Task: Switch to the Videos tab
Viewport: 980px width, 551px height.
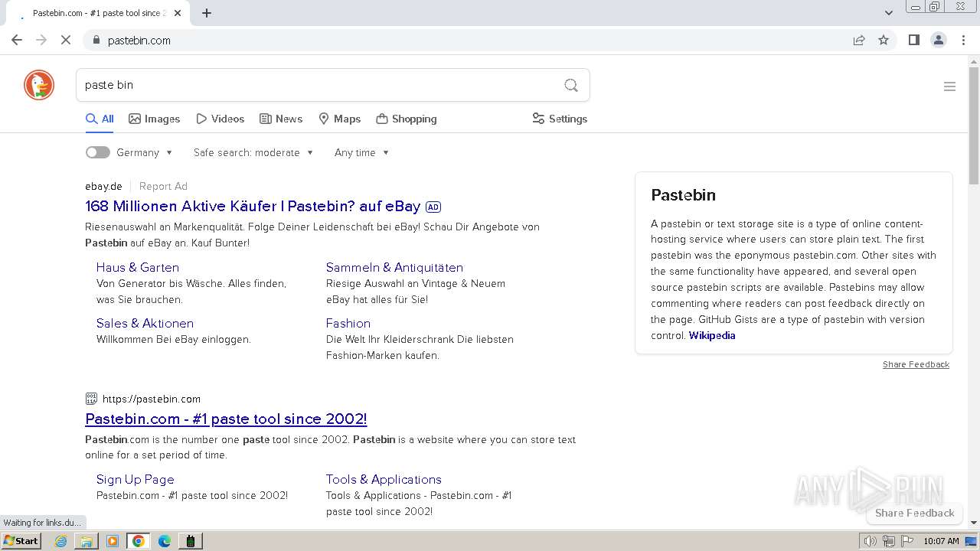Action: pos(220,119)
